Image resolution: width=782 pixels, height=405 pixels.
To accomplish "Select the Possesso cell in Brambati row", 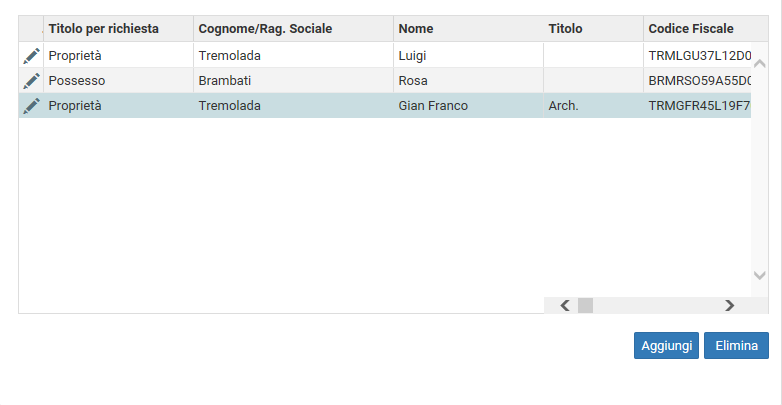I will click(x=119, y=80).
